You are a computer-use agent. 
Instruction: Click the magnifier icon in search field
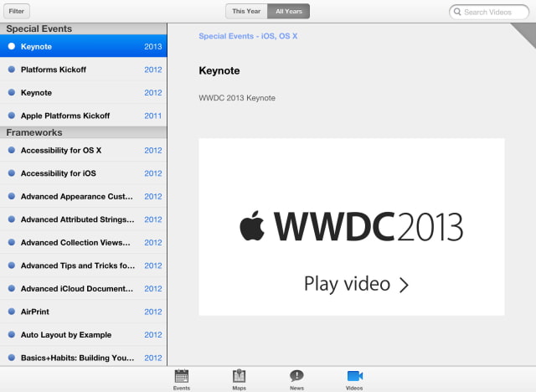(456, 12)
